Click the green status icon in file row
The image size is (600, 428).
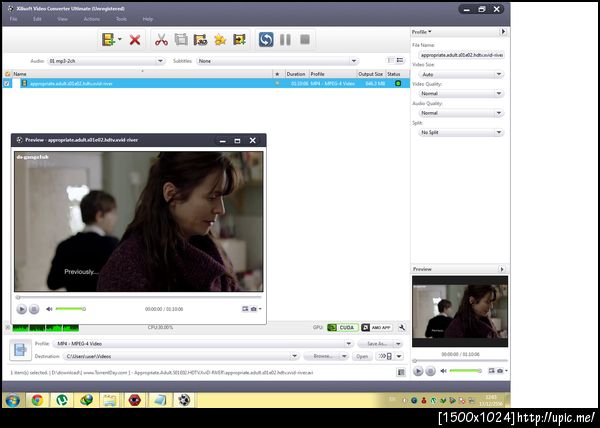(x=398, y=83)
